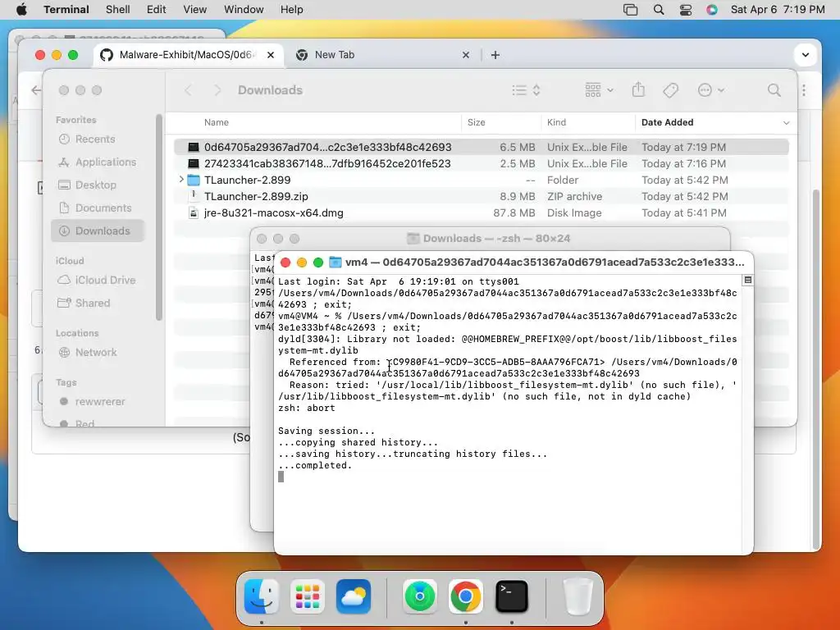This screenshot has width=840, height=630.
Task: Open the View menu
Action: coord(194,10)
